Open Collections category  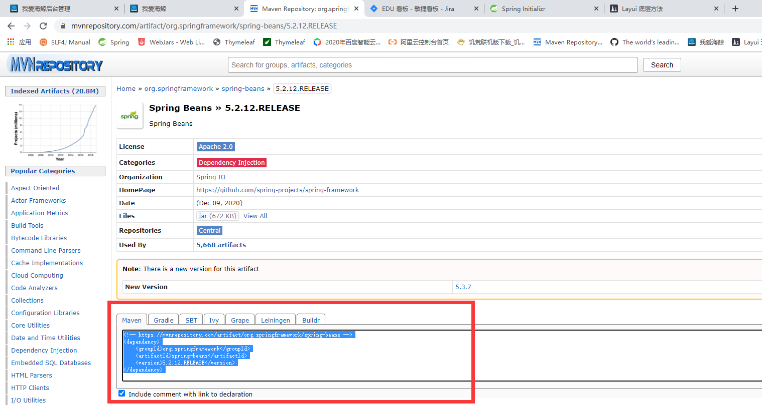pos(27,300)
